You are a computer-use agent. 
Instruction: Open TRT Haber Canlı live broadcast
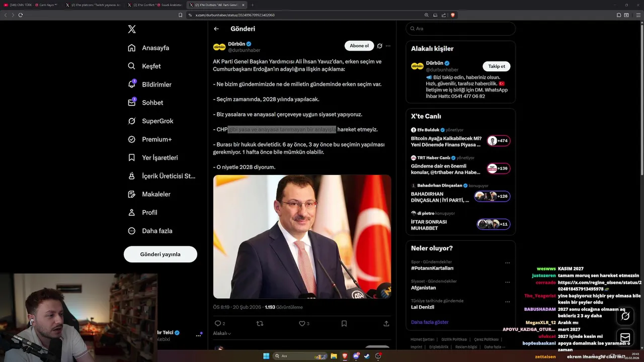click(x=460, y=166)
